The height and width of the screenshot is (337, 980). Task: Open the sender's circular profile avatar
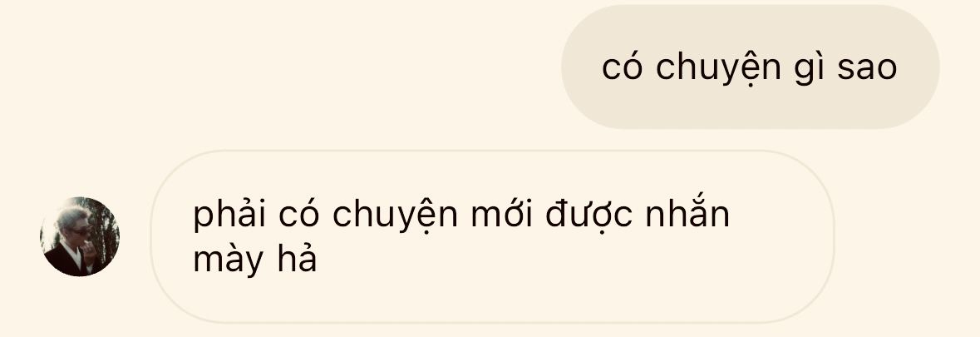[80, 237]
